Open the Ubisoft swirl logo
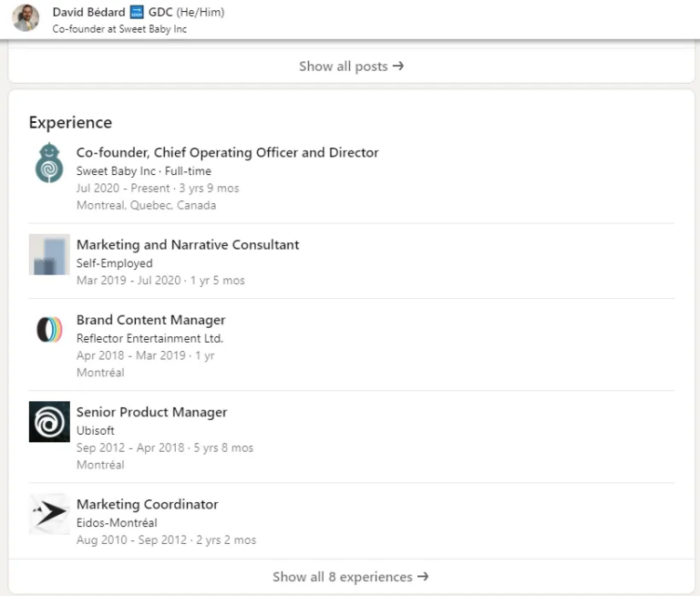This screenshot has height=596, width=700. (x=49, y=421)
